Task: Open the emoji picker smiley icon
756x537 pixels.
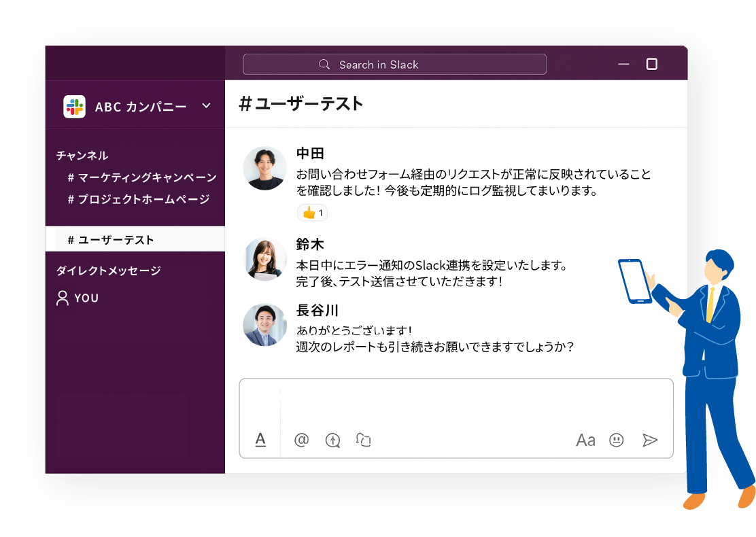Action: (616, 440)
